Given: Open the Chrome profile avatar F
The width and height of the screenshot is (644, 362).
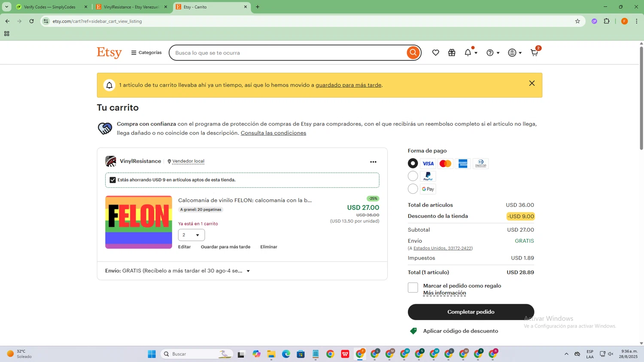Looking at the screenshot, I should (x=625, y=21).
